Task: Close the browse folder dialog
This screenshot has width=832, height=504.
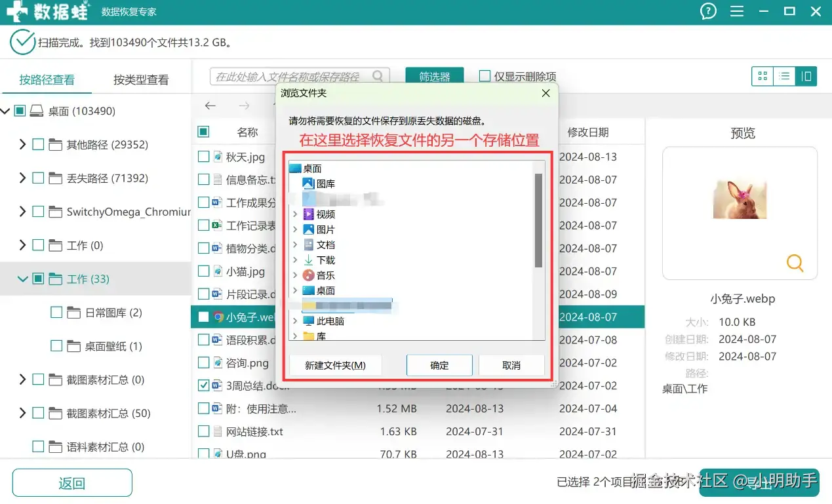Action: pyautogui.click(x=545, y=93)
